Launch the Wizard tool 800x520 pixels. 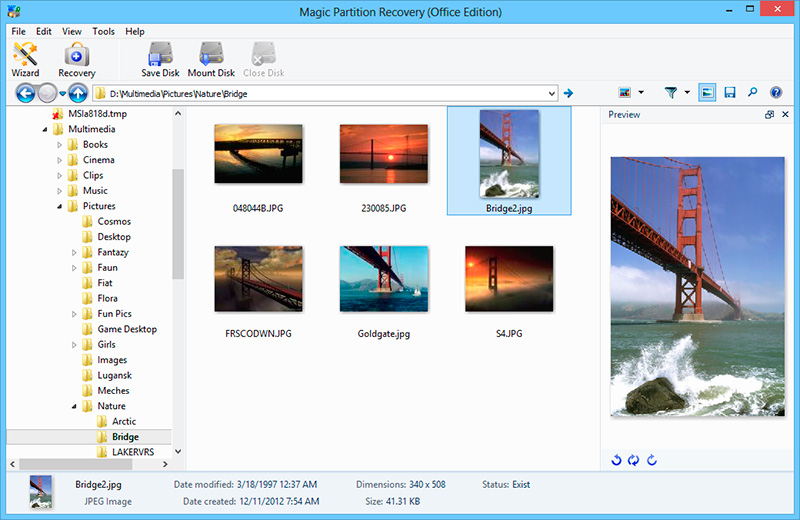pyautogui.click(x=25, y=60)
